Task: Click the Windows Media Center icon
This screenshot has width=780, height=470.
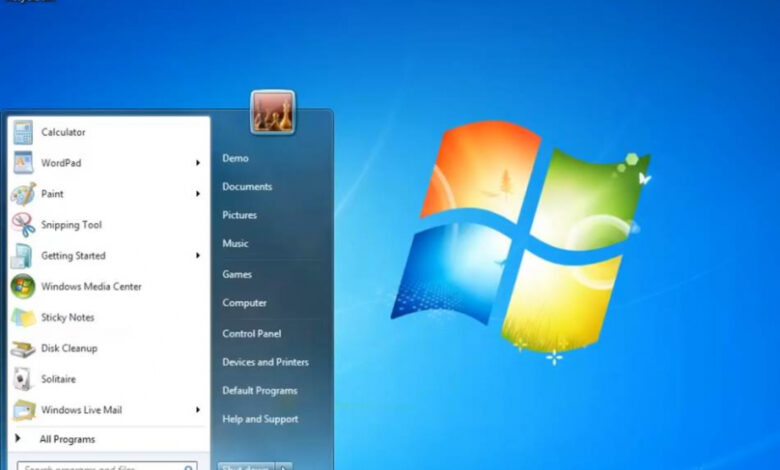Action: [23, 286]
